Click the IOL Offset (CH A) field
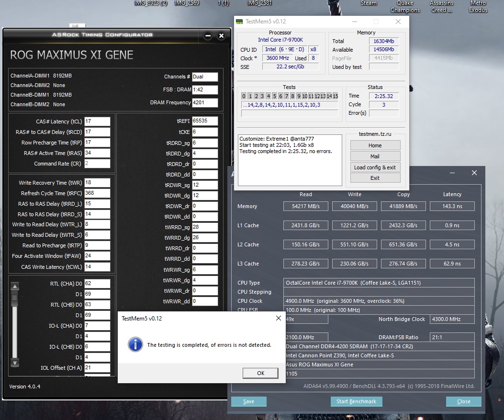This screenshot has height=420, width=504. pyautogui.click(x=97, y=368)
